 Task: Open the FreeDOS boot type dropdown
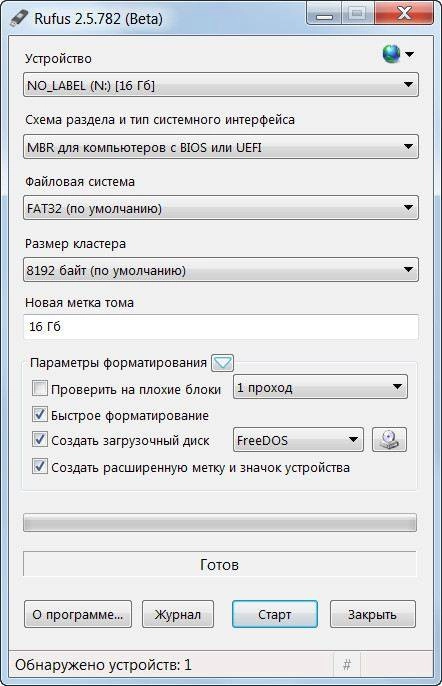[298, 440]
